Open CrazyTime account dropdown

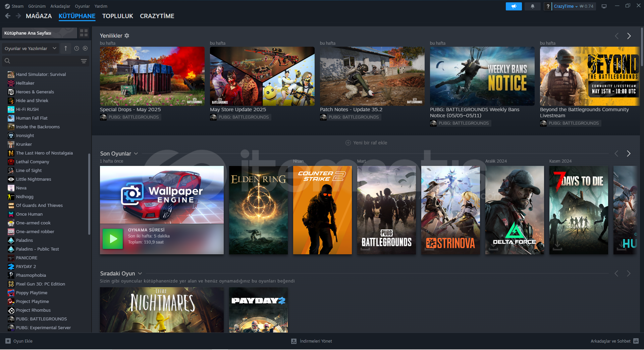point(566,6)
